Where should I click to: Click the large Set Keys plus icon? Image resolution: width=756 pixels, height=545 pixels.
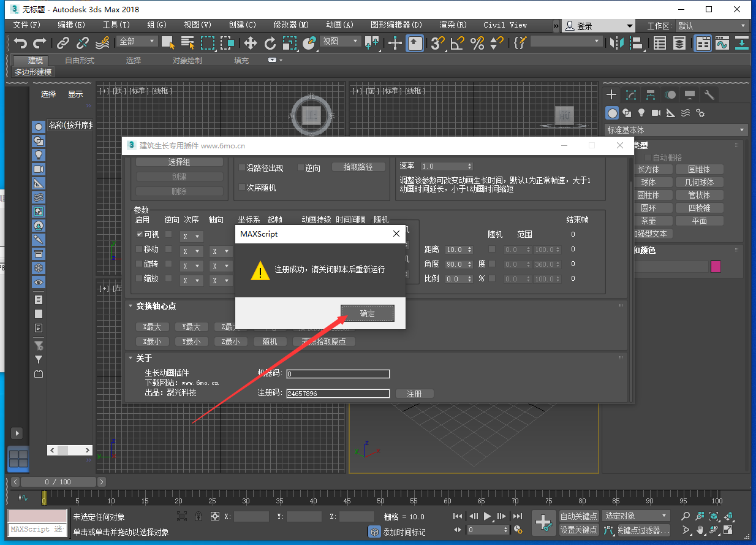pos(543,522)
